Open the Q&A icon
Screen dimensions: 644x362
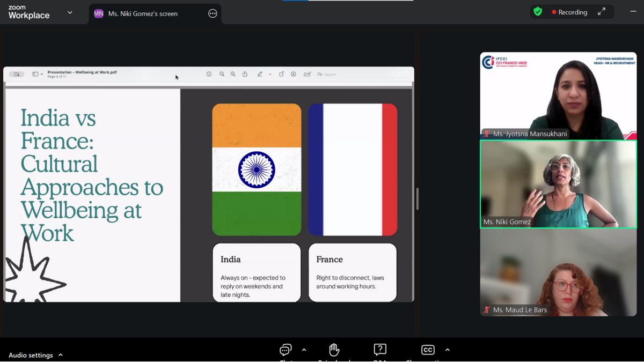380,350
